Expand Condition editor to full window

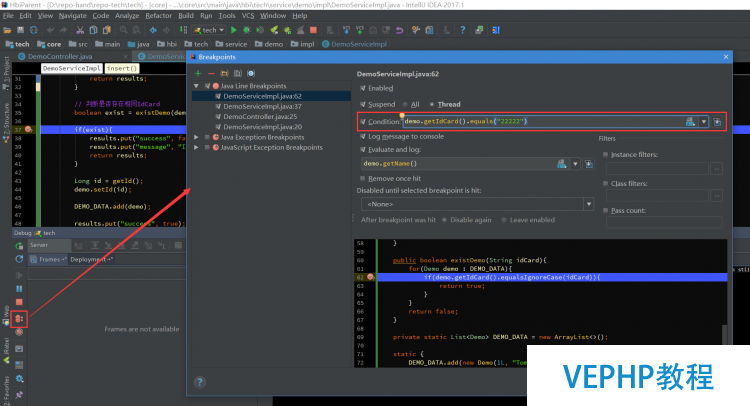(x=717, y=122)
